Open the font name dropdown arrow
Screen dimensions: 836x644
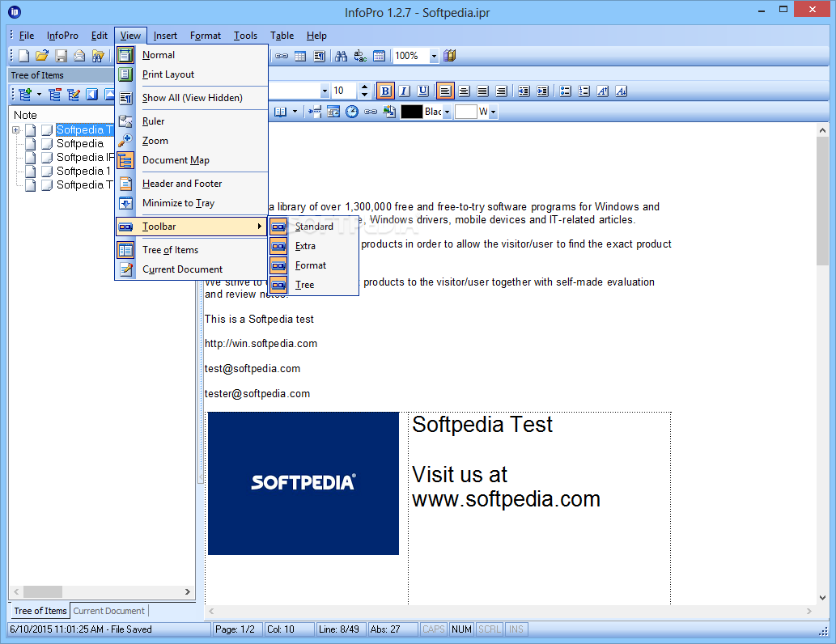point(325,91)
